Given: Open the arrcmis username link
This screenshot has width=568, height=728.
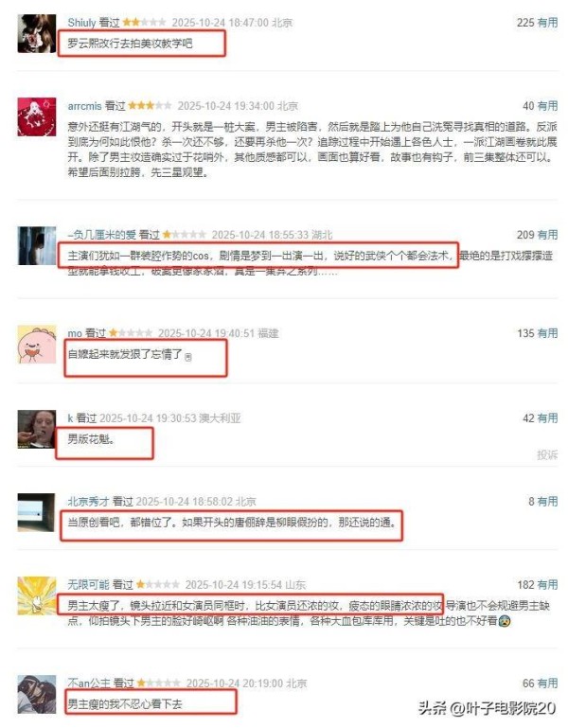Looking at the screenshot, I should 84,106.
